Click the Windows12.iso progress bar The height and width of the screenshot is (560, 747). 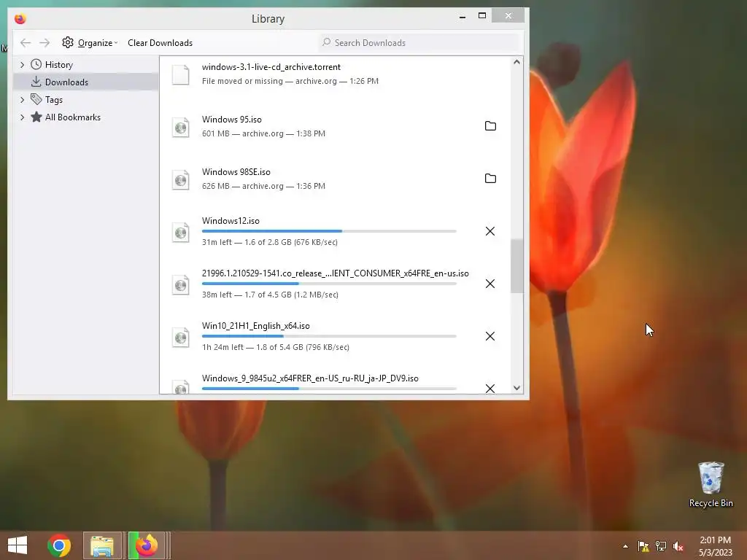pos(329,231)
